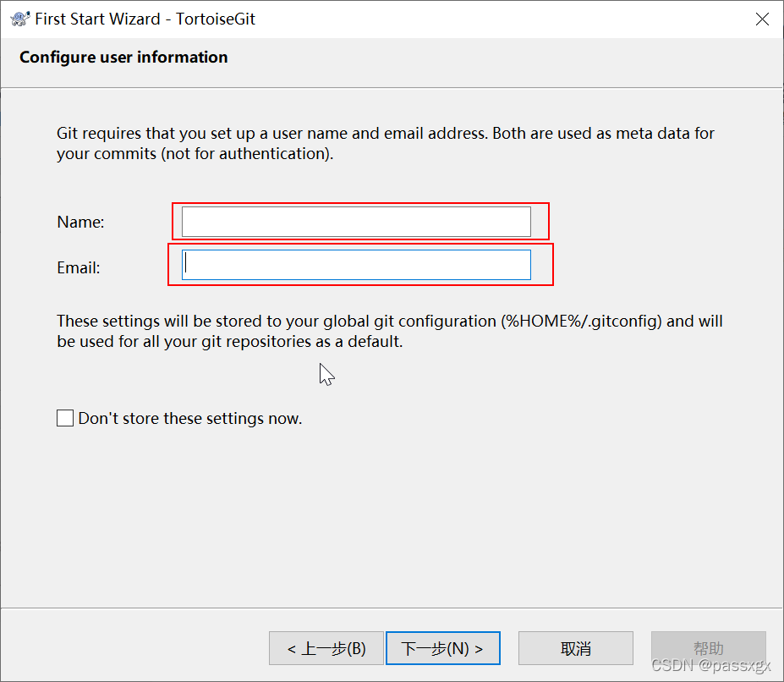Proceed with the 下一步(N) button

443,648
